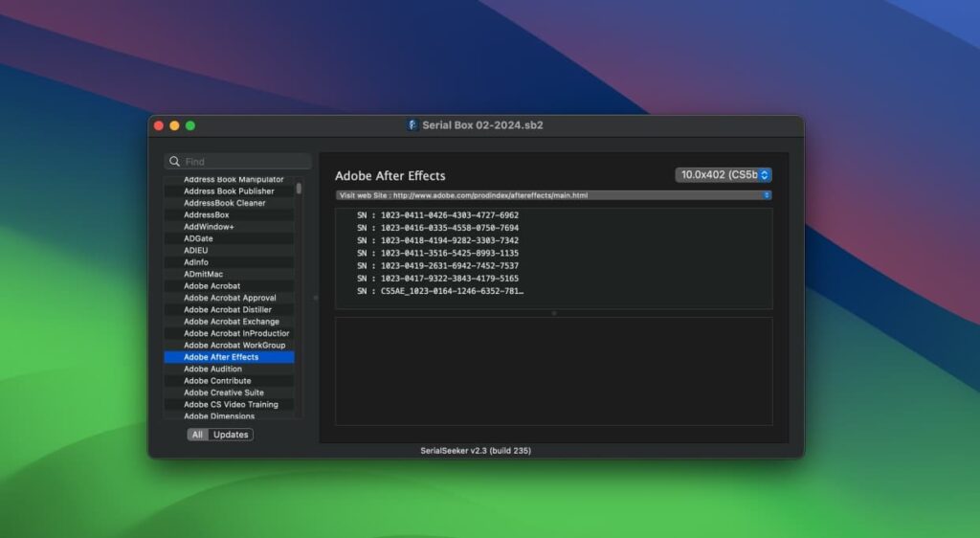This screenshot has width=980, height=538.
Task: Click the software list scrollbar thumb
Action: tap(299, 188)
